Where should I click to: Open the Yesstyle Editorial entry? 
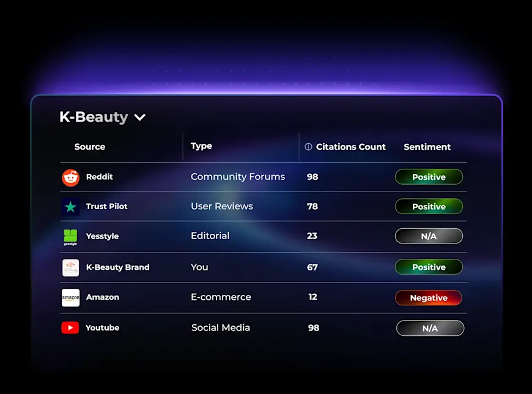[210, 236]
